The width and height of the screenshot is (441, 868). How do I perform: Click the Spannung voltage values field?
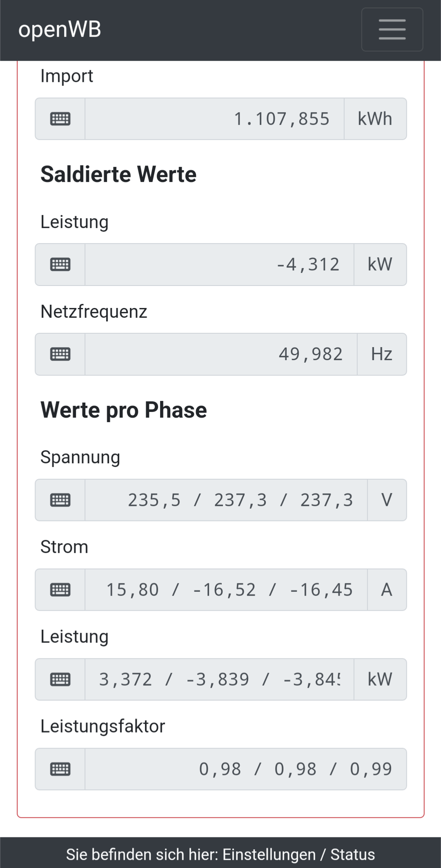(226, 500)
